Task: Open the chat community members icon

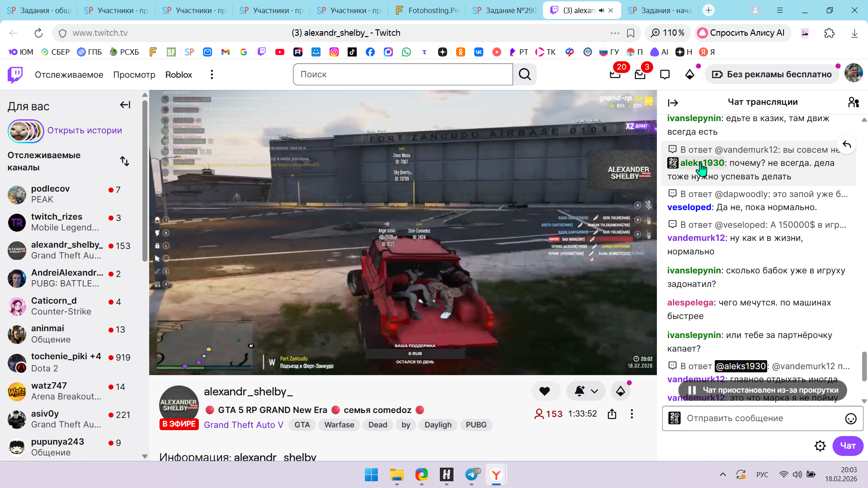Action: (x=853, y=103)
